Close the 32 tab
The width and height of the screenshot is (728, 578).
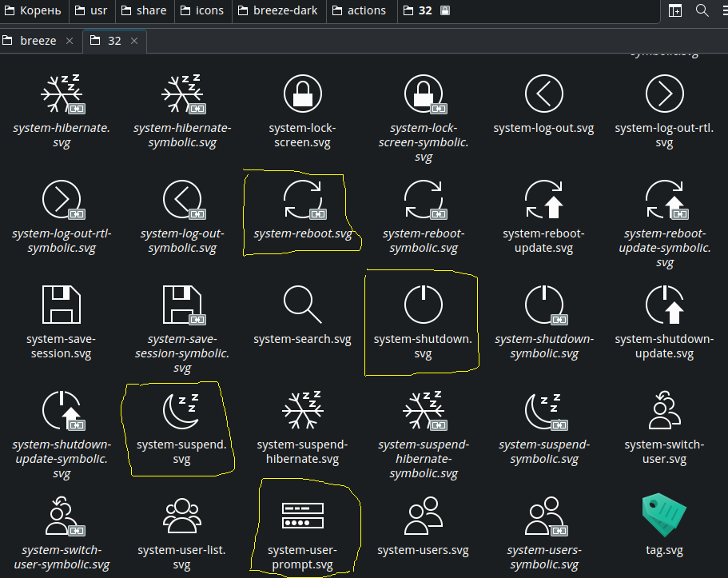tap(134, 41)
